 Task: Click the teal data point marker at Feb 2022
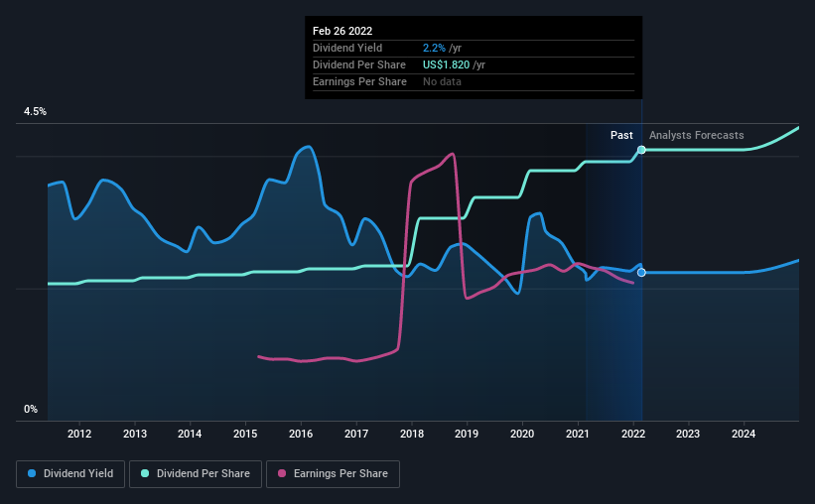(x=641, y=150)
